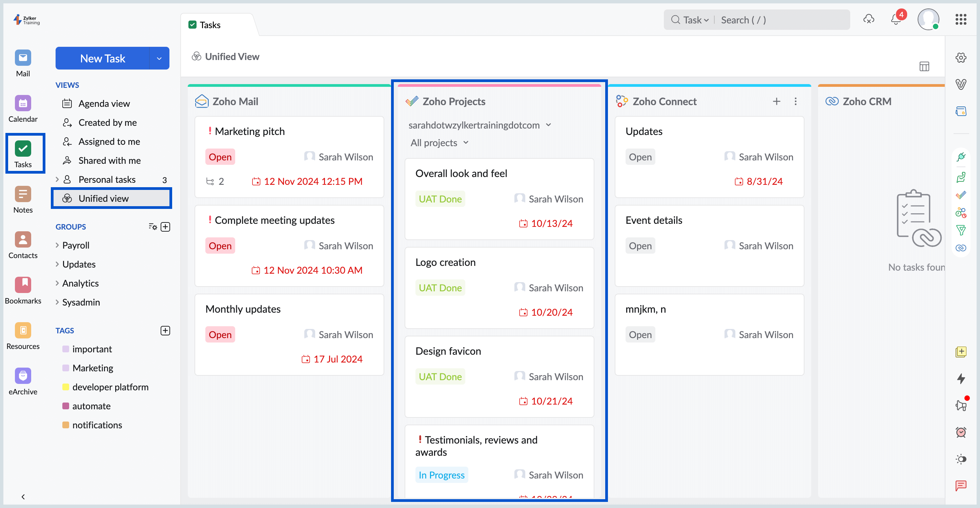Screen dimensions: 980x508
Task: Open the eArchive icon in sidebar
Action: pos(23,376)
